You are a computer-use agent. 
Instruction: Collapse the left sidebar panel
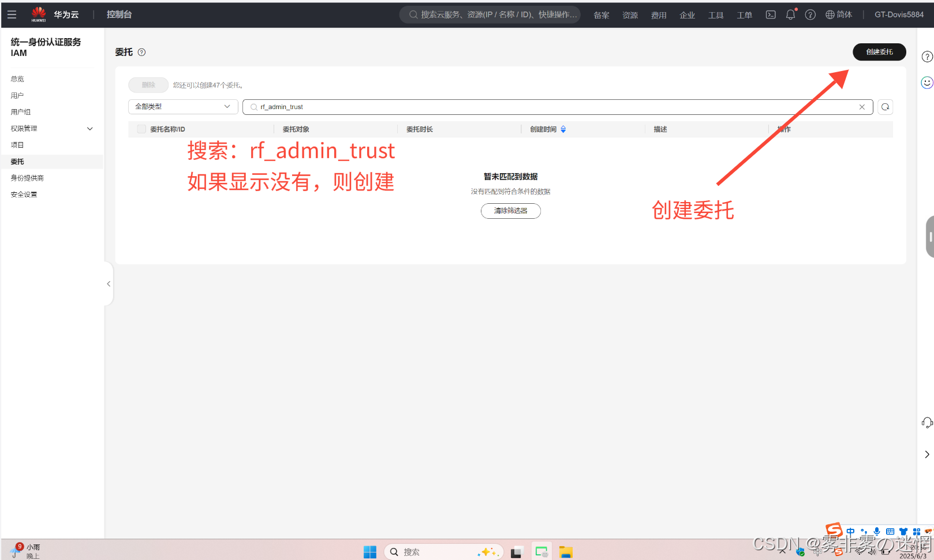pos(109,283)
